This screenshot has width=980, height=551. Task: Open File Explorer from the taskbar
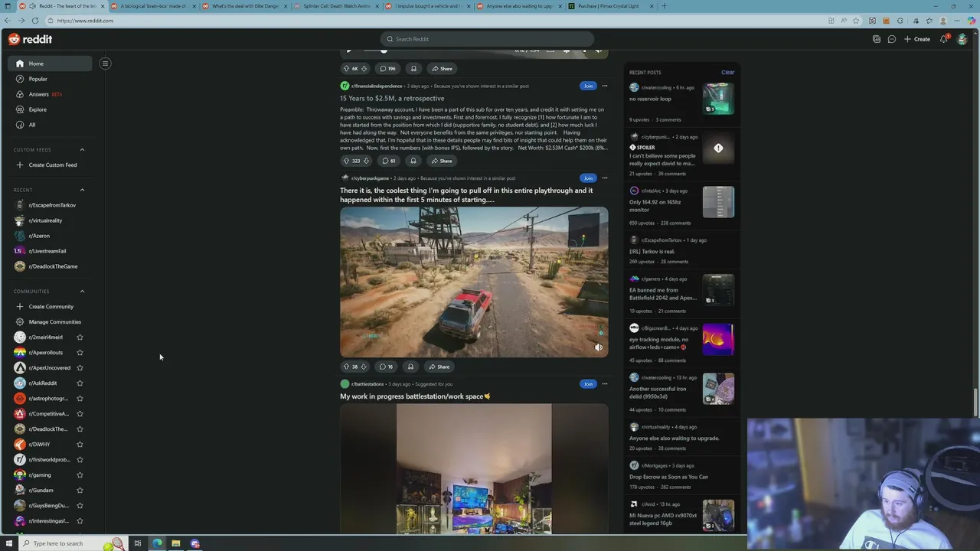pos(175,543)
